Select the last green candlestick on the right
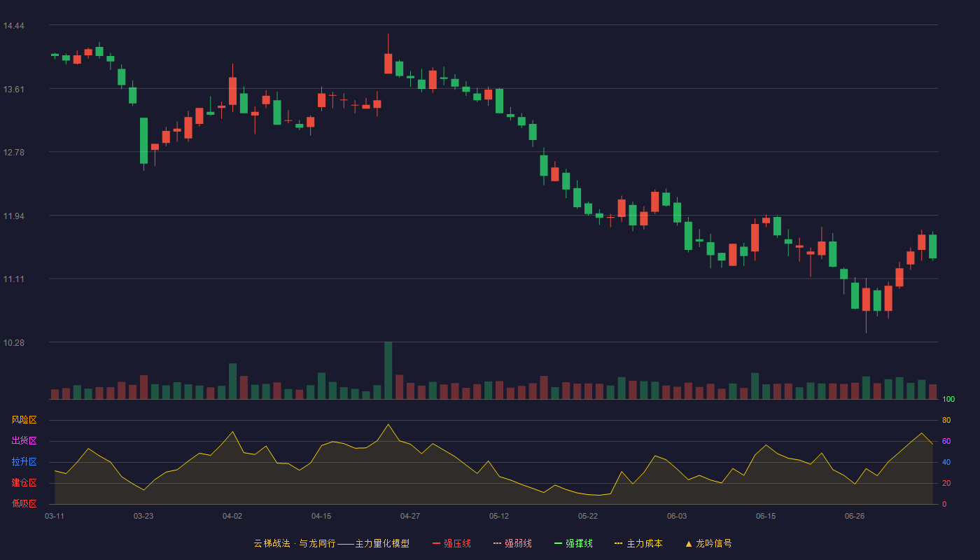The width and height of the screenshot is (980, 560). (932, 246)
